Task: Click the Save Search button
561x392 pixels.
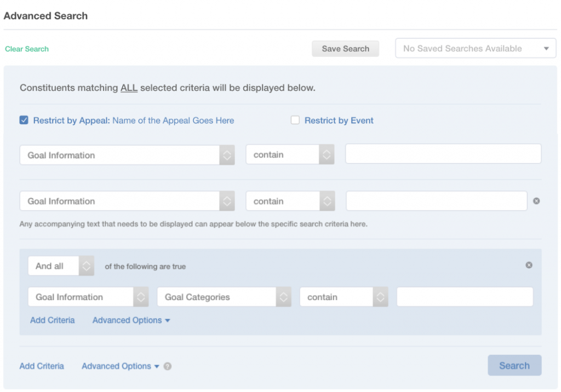Action: 345,48
